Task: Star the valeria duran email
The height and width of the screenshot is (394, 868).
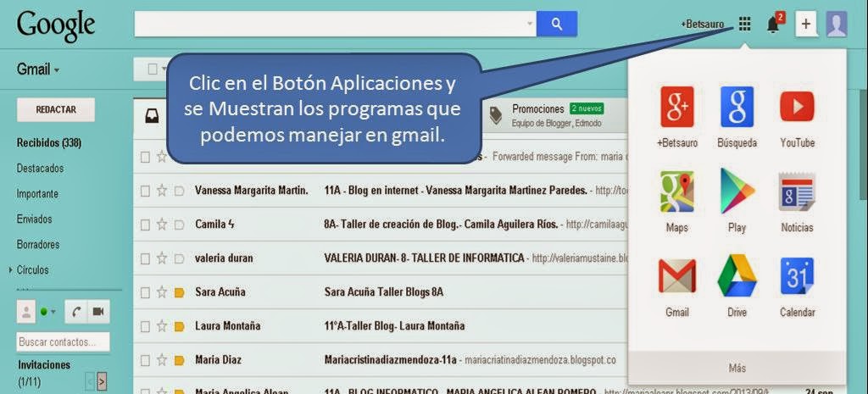Action: tap(162, 258)
